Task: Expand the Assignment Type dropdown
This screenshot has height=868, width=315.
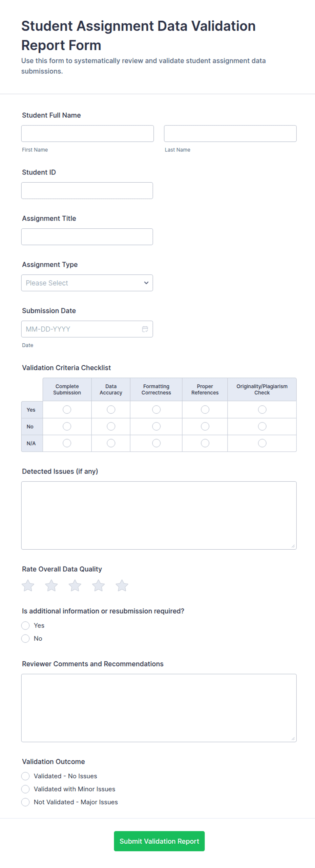Action: pyautogui.click(x=87, y=283)
